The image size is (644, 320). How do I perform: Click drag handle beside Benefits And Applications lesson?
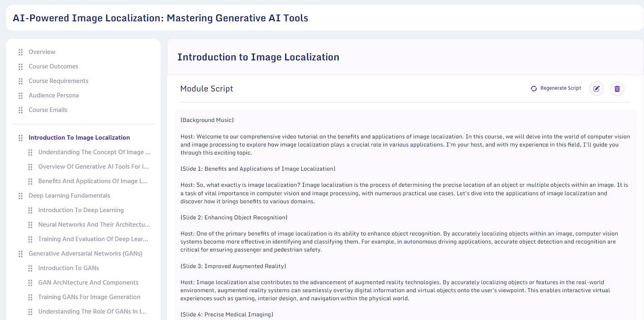[30, 181]
